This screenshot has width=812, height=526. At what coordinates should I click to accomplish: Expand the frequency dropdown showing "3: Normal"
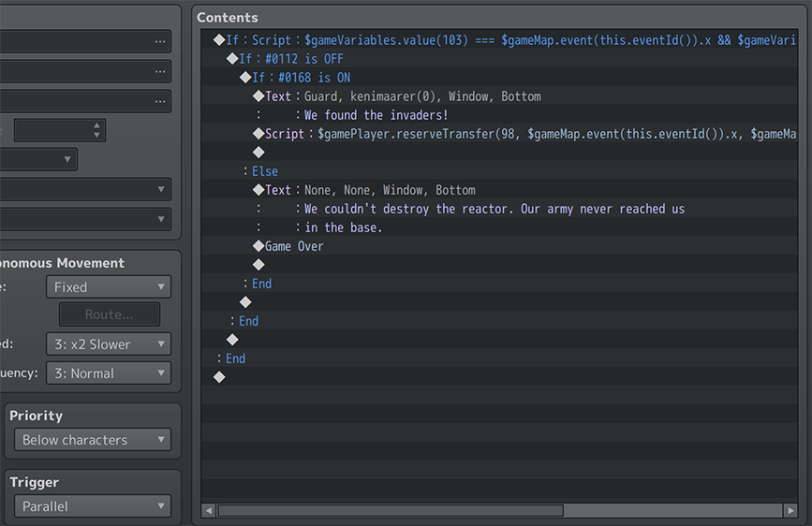(109, 373)
